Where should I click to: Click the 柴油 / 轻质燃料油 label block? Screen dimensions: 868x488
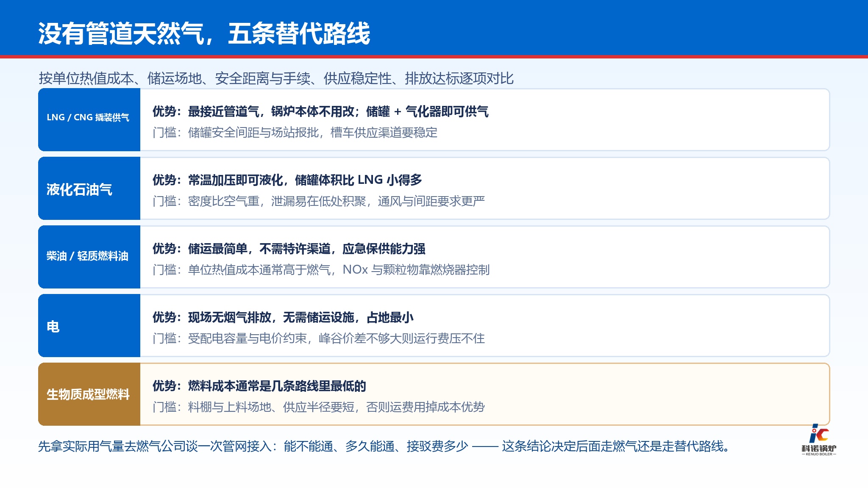pos(89,257)
